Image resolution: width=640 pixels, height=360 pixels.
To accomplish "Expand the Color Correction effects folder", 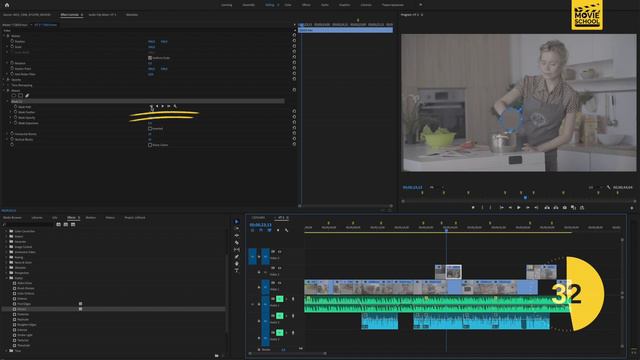I will coord(6,231).
